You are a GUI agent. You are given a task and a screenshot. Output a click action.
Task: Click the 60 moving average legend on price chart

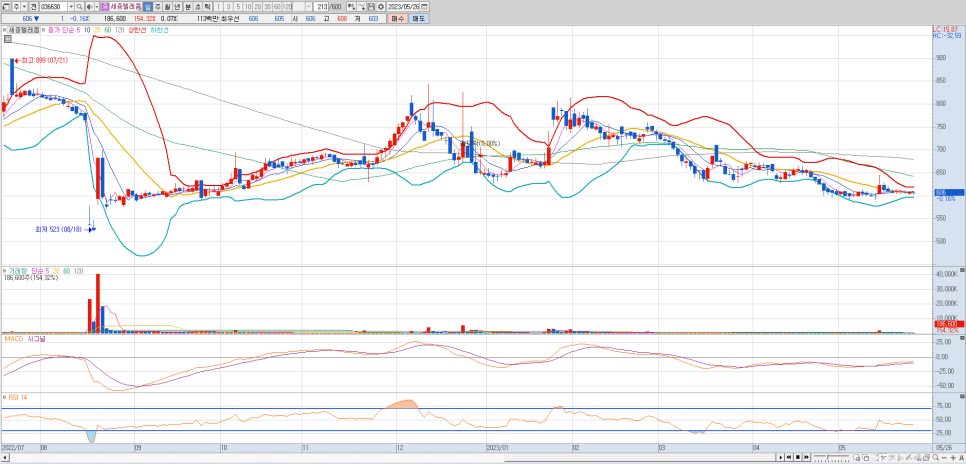tap(107, 30)
